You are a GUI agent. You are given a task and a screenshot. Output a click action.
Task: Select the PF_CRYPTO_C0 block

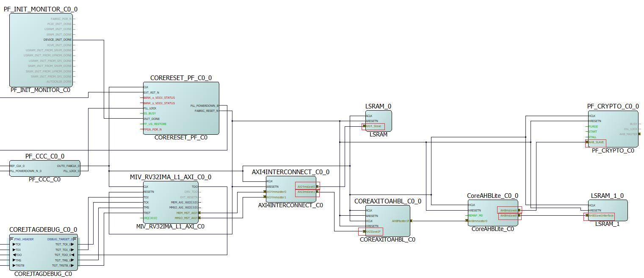tap(613, 129)
